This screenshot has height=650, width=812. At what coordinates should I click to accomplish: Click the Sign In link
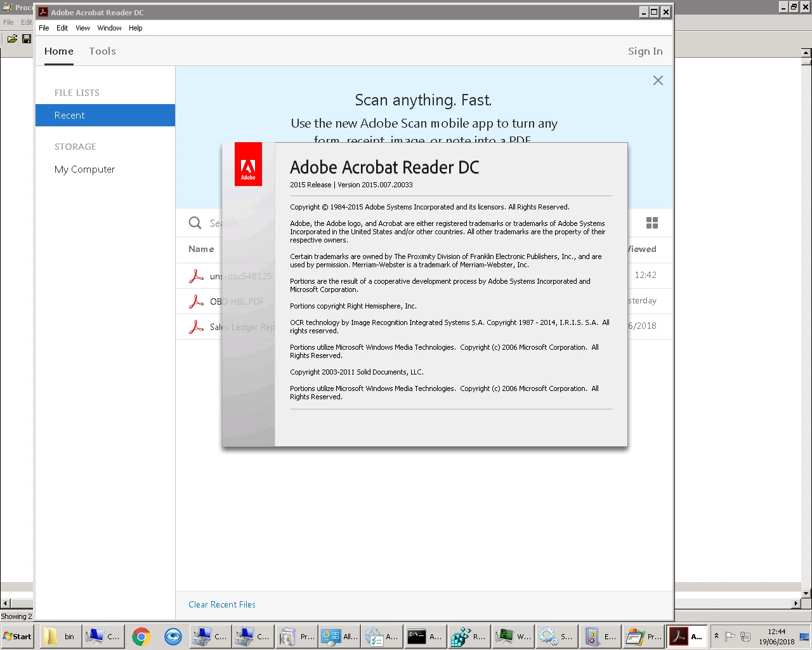(645, 51)
